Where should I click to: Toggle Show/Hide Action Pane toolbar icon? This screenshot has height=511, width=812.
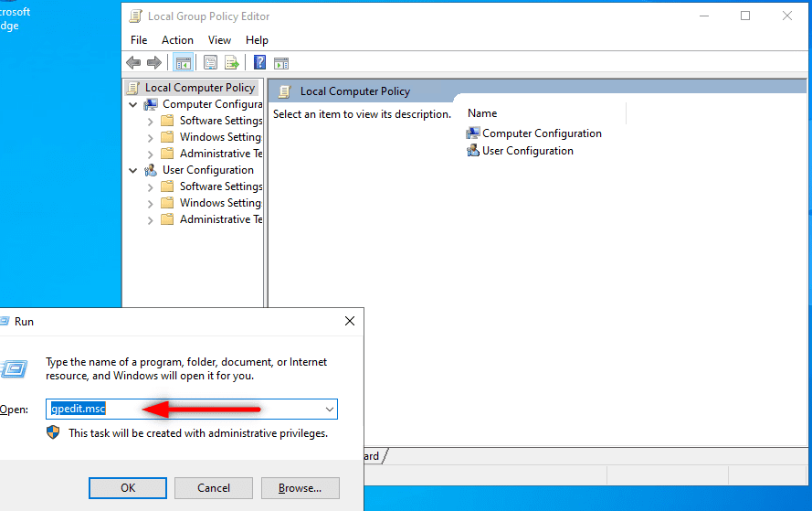click(x=281, y=63)
